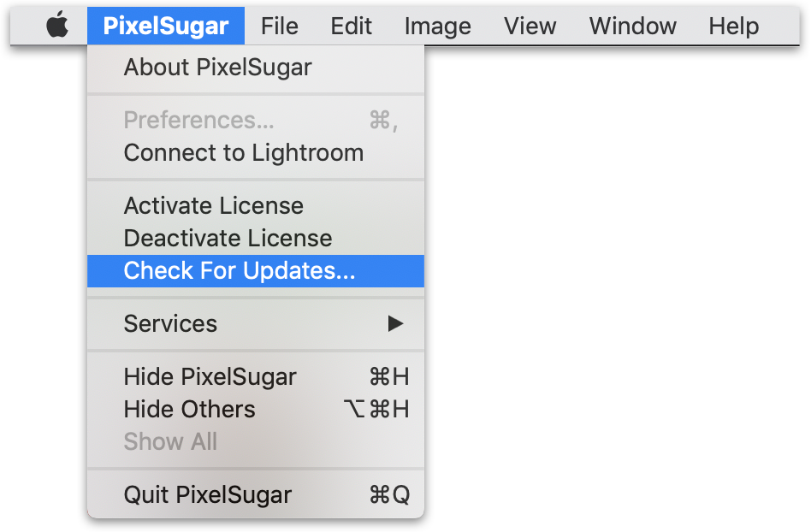Open the PixelSugar application menu

coord(166,26)
